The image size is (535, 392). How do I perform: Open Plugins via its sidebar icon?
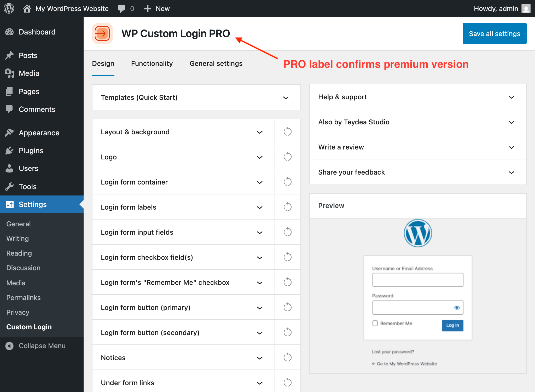point(9,150)
